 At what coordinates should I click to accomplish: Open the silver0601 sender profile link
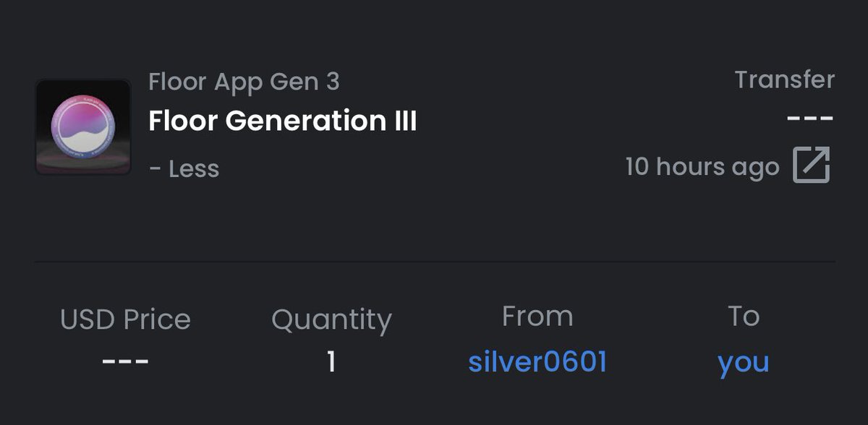tap(537, 362)
